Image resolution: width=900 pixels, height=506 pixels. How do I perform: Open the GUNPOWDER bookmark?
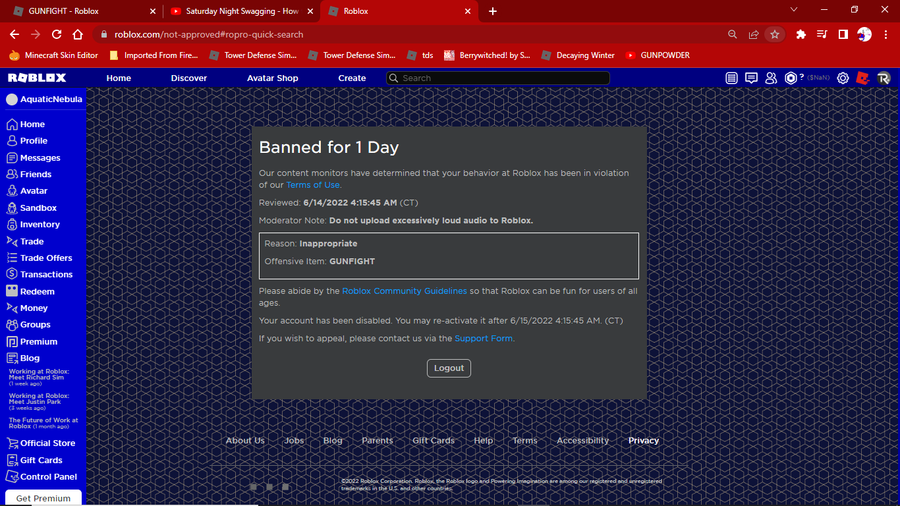click(x=658, y=55)
